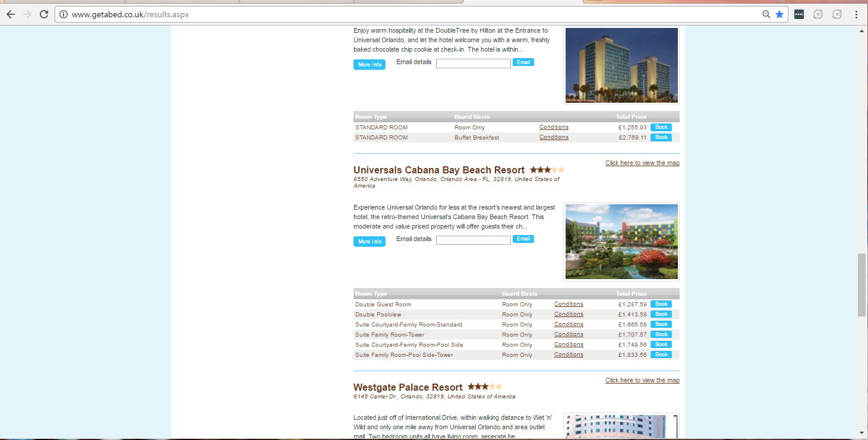
Task: Book the Double Guest Room
Action: (x=661, y=304)
